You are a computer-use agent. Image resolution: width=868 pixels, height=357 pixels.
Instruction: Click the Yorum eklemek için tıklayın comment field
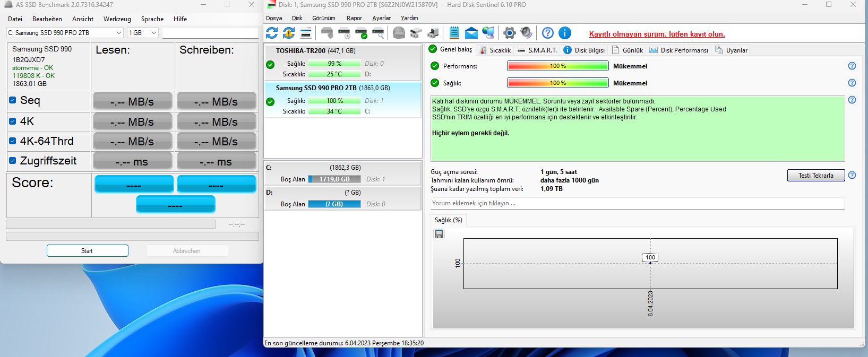coord(637,203)
